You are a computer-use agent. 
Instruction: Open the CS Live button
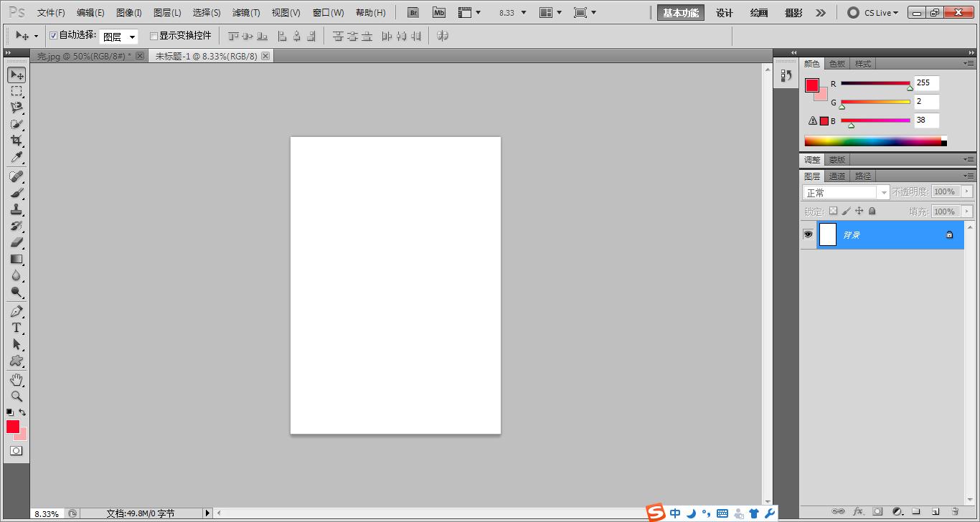(873, 13)
